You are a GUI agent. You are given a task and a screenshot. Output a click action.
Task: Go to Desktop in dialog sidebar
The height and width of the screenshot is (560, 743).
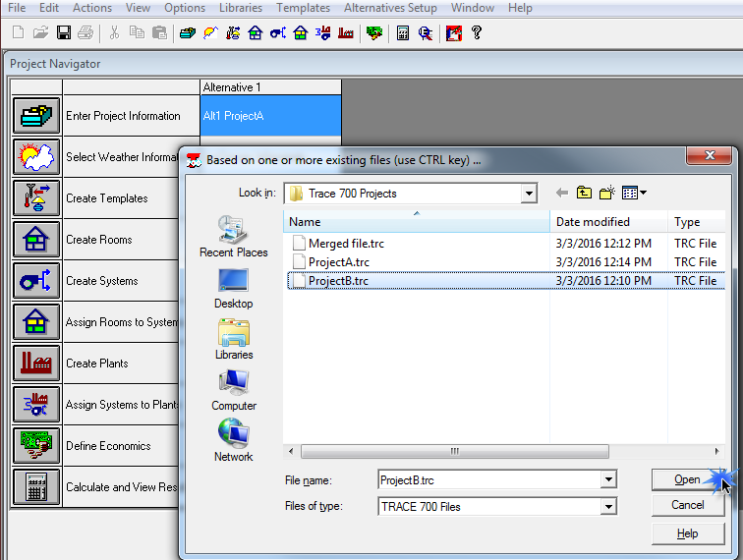234,289
